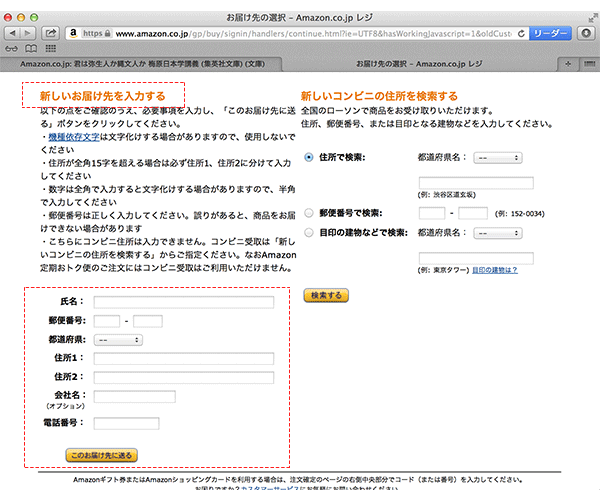Focus the 氏名 input field
This screenshot has width=600, height=500.
pyautogui.click(x=184, y=302)
